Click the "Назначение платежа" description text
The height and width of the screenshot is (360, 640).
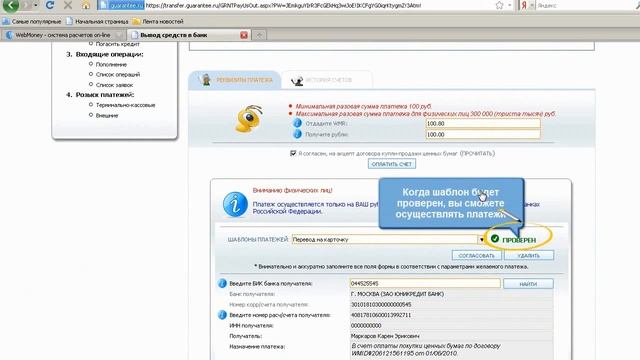(x=426, y=349)
